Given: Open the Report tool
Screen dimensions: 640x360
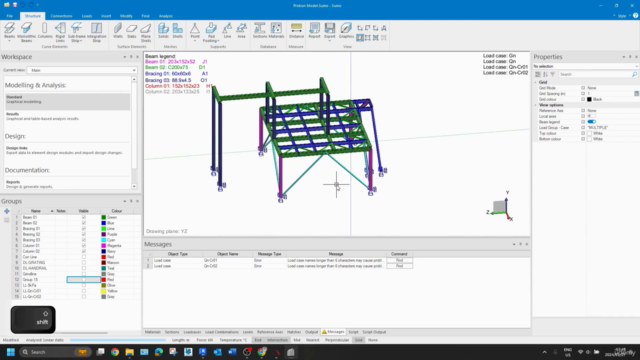Looking at the screenshot, I should 314,30.
